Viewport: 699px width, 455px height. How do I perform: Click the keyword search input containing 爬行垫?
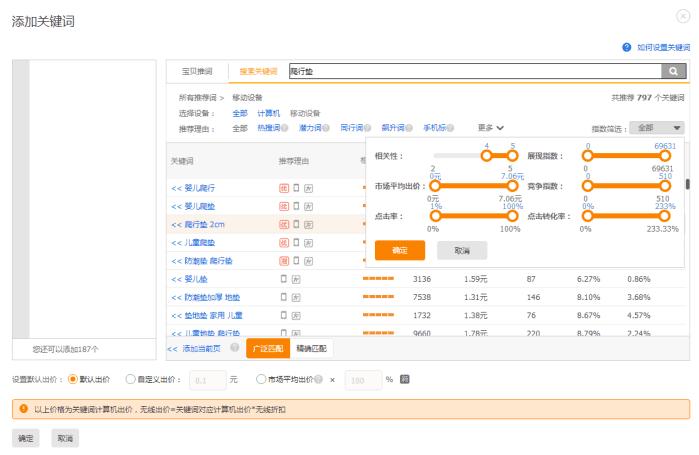(475, 71)
